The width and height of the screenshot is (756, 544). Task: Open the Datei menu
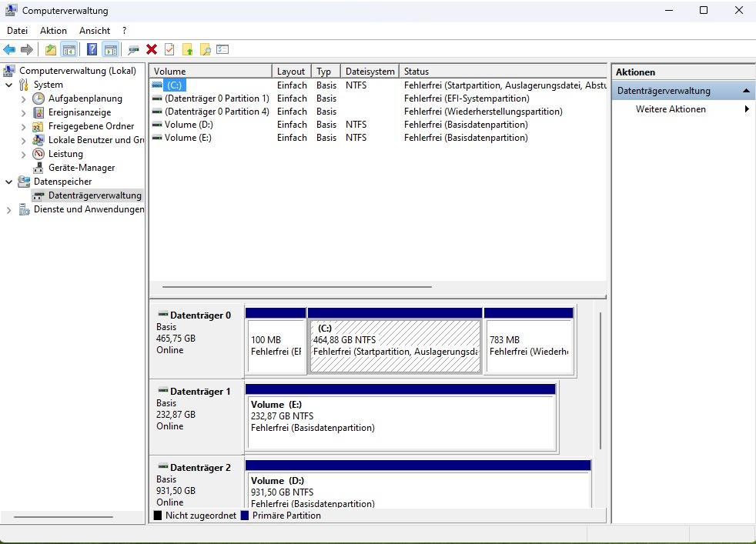coord(18,30)
